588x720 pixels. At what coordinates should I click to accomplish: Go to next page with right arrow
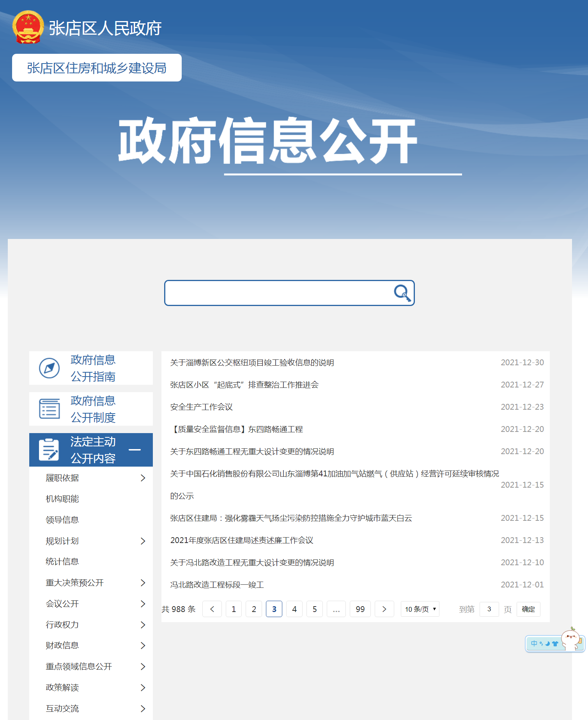click(x=384, y=609)
